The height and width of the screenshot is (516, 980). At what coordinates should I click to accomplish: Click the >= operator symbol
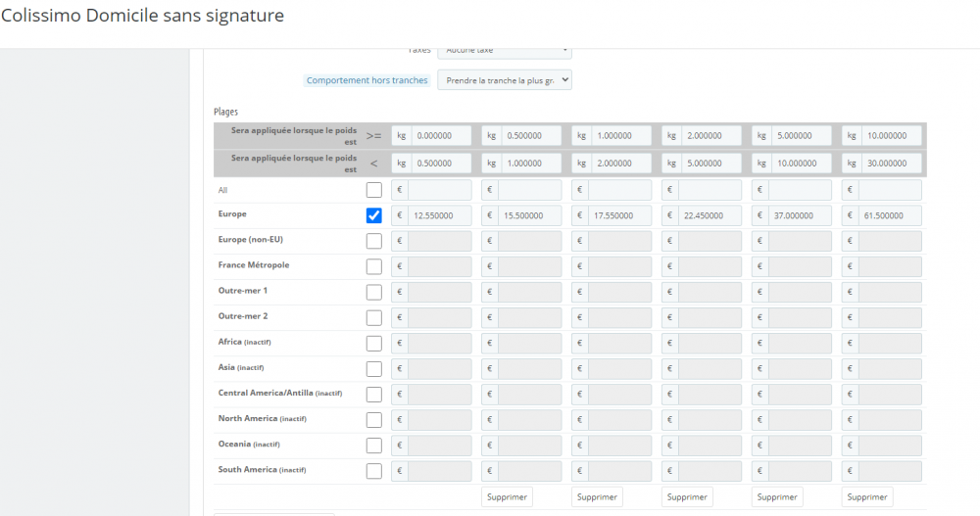point(373,135)
